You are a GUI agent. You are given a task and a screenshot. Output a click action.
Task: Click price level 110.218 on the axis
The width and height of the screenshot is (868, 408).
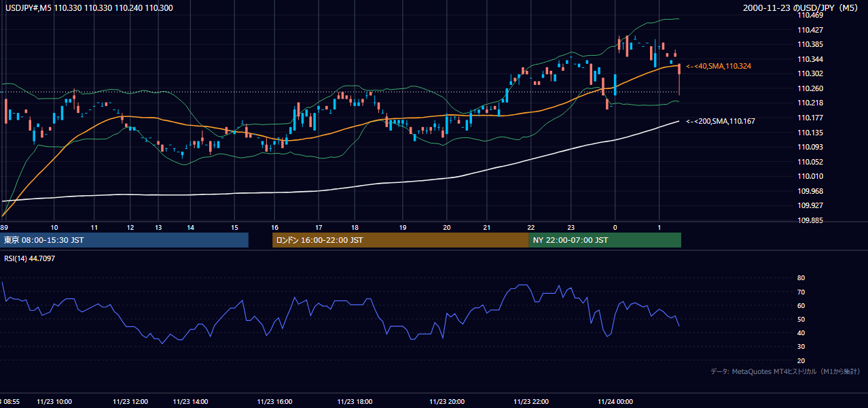810,103
